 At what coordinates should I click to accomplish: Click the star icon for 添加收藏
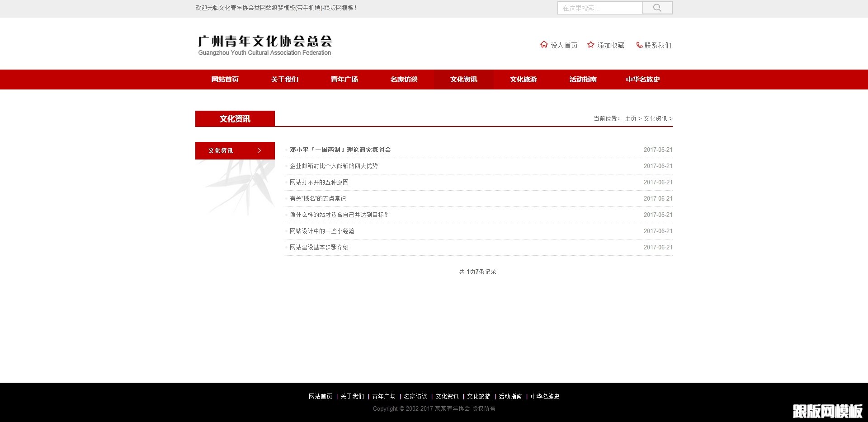[x=590, y=44]
